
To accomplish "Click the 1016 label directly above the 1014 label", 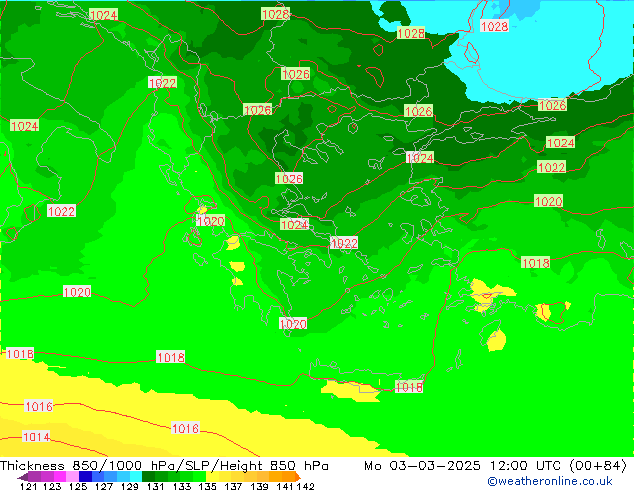I will click(x=39, y=406).
